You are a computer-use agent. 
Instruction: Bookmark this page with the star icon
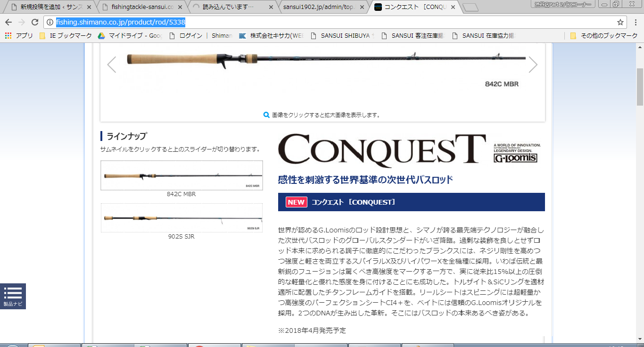coord(620,22)
